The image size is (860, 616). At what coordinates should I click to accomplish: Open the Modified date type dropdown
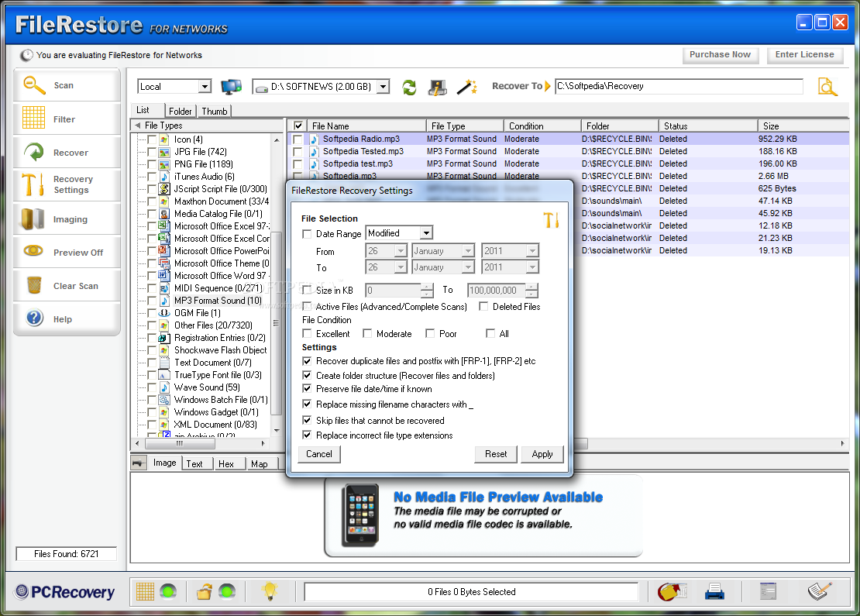click(426, 233)
